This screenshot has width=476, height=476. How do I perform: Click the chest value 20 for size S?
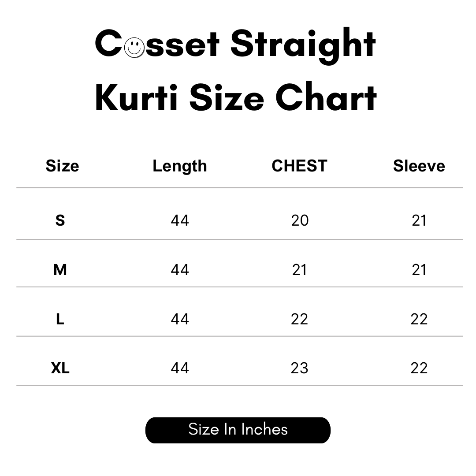point(300,220)
